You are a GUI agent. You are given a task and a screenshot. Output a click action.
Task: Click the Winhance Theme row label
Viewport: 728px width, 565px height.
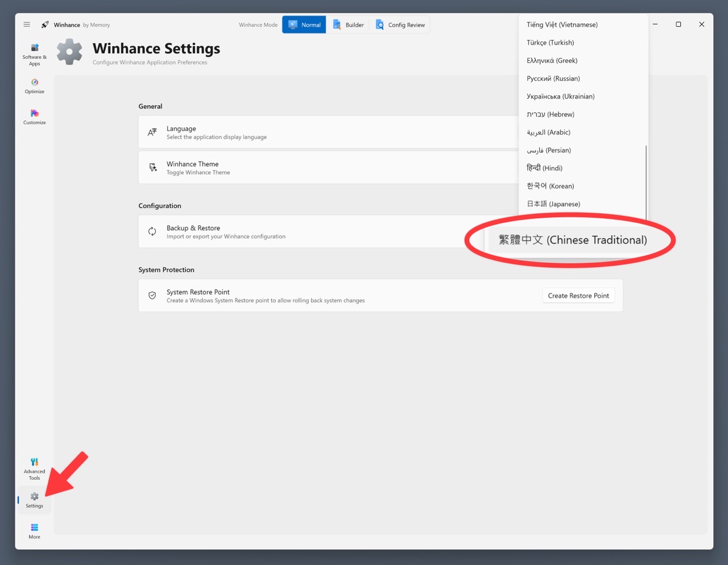pyautogui.click(x=193, y=164)
